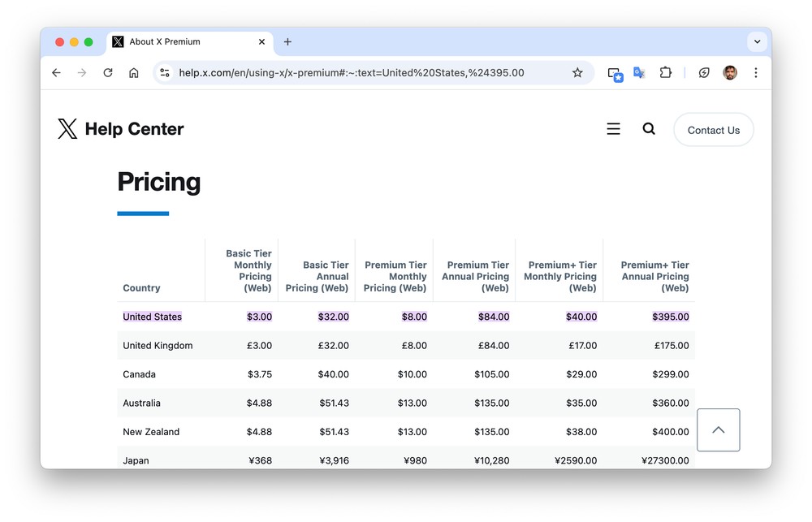Click the United States $3.00 price
The width and height of the screenshot is (812, 522).
pos(260,317)
